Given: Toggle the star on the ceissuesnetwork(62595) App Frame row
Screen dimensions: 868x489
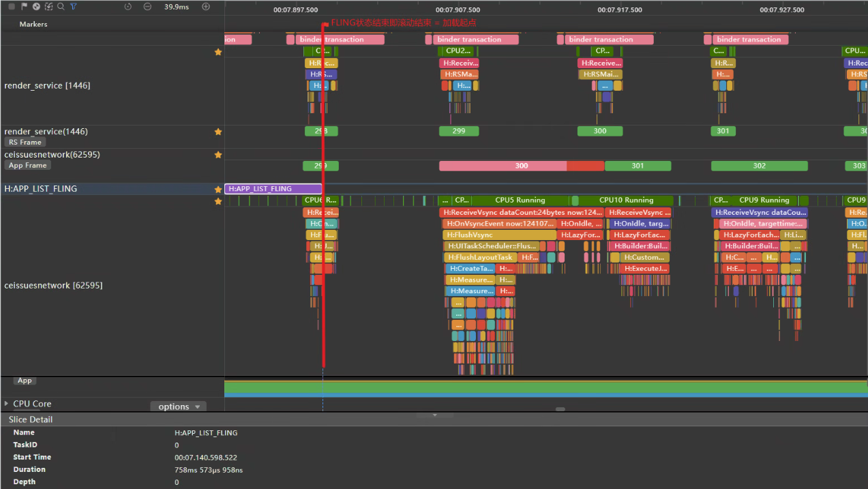Looking at the screenshot, I should point(218,155).
